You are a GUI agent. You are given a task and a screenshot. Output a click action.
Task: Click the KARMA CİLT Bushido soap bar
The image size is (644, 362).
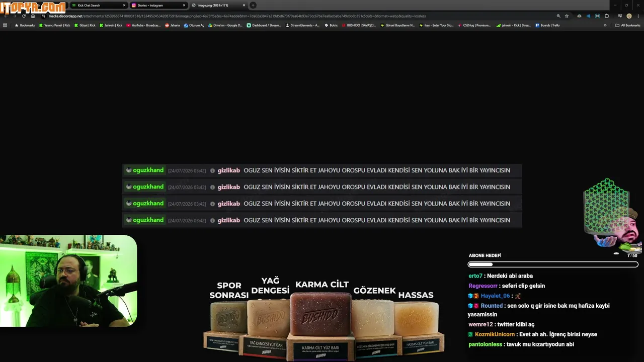pos(321,314)
